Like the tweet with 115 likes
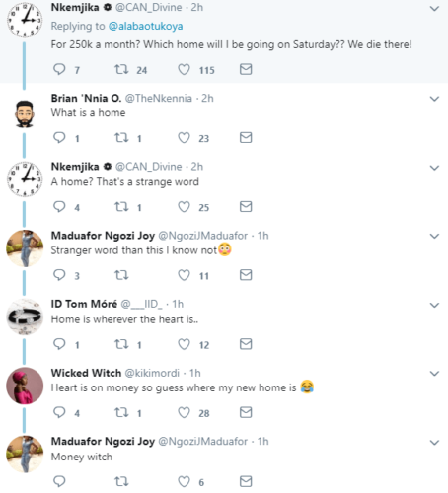448x493 pixels. pyautogui.click(x=184, y=69)
